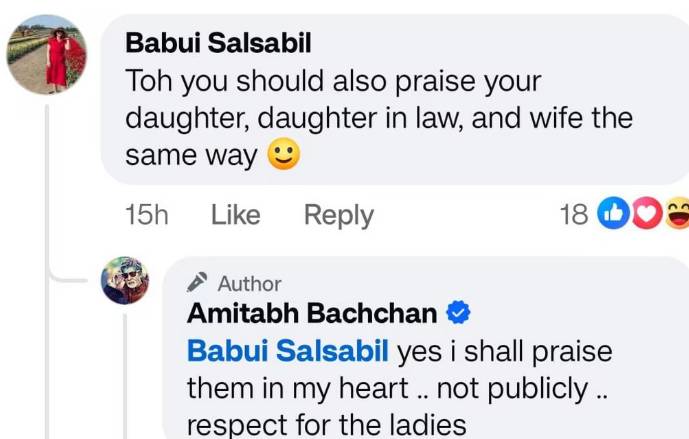Click the Author label on the reply
The width and height of the screenshot is (689, 439).
pos(249,284)
